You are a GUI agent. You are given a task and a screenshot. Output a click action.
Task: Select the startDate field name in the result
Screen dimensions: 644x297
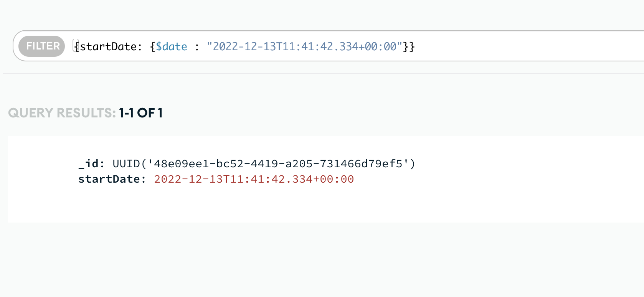coord(109,179)
